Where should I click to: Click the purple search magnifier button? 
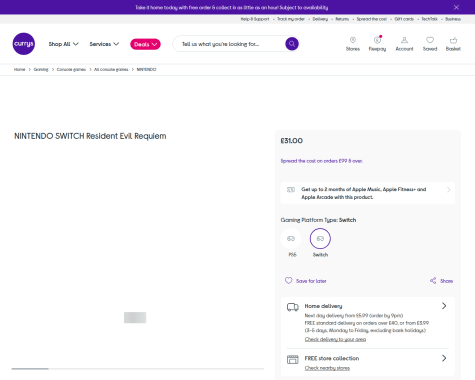pos(292,44)
